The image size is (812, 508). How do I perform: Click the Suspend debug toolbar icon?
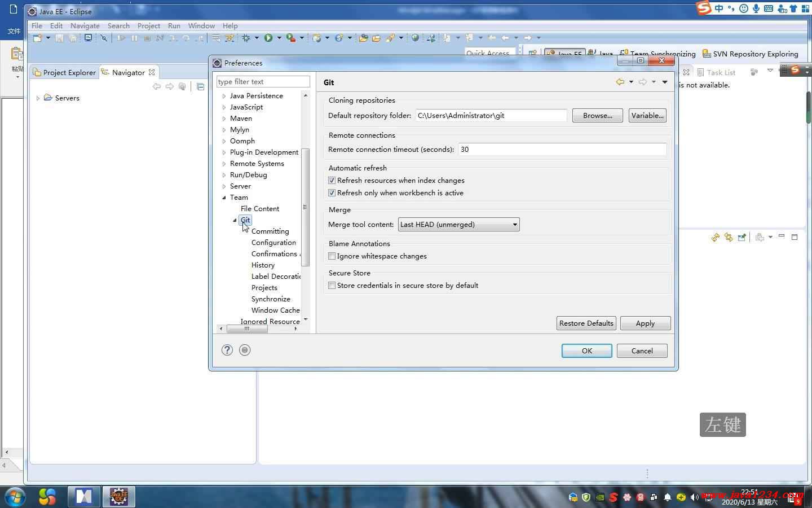click(x=134, y=38)
